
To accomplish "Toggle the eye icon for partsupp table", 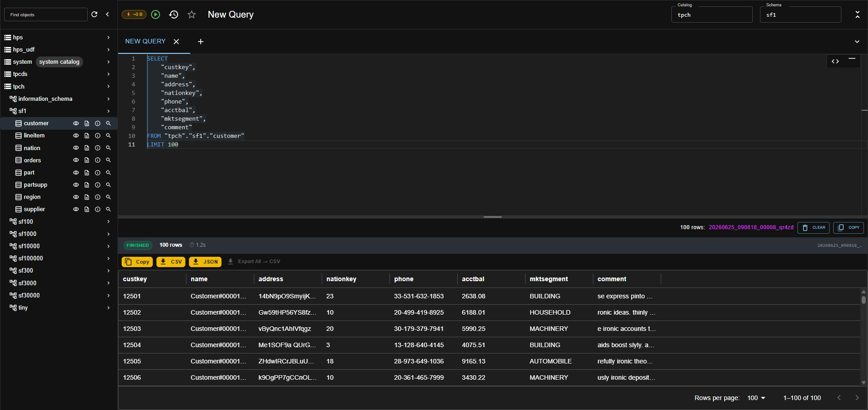I will pyautogui.click(x=76, y=185).
